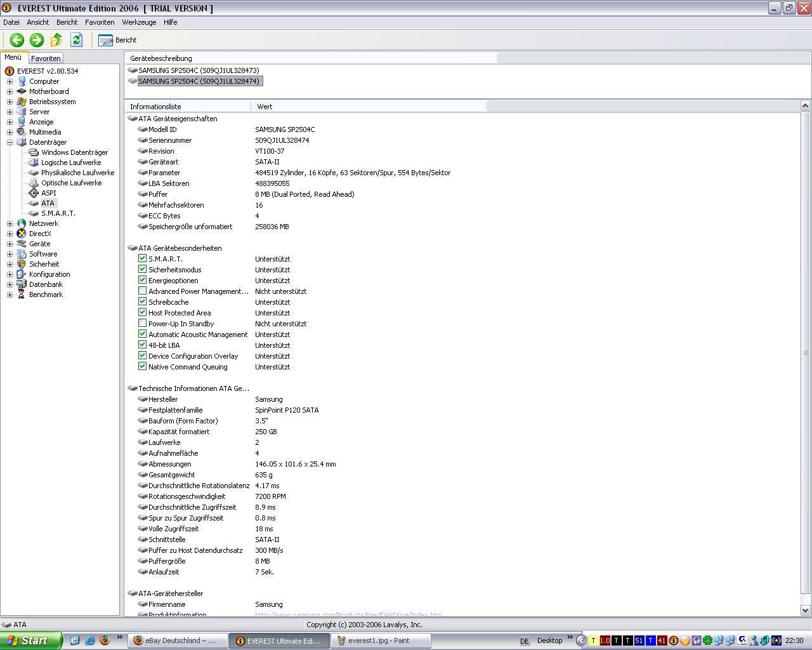
Task: Switch to everest1.jpg - Paint taskbar window
Action: 382,640
